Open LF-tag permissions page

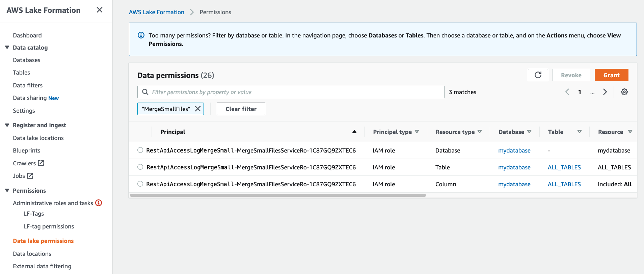(x=49, y=226)
